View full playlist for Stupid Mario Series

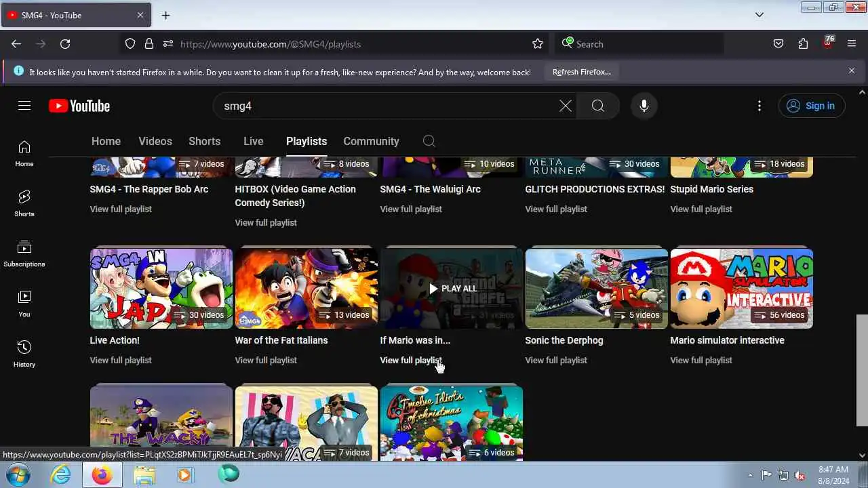click(701, 209)
